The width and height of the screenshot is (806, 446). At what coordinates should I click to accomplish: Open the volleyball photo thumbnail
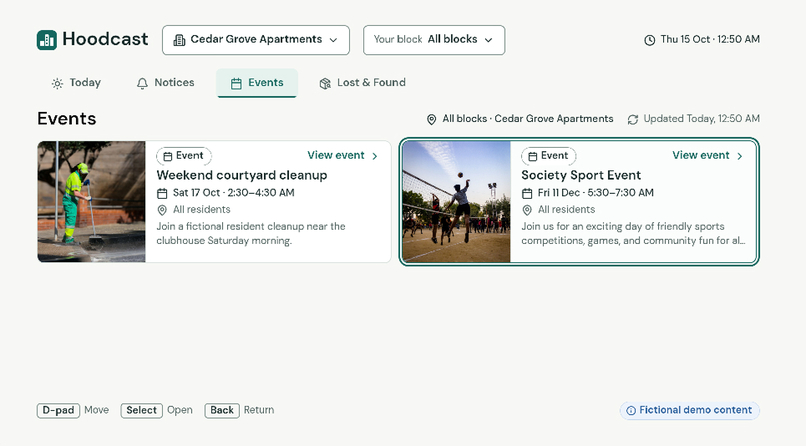click(x=456, y=201)
